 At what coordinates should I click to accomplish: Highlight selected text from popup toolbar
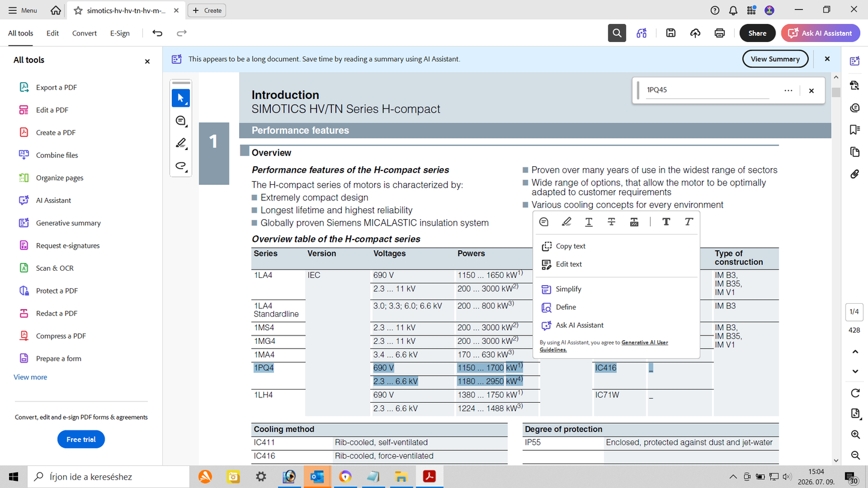[566, 222]
